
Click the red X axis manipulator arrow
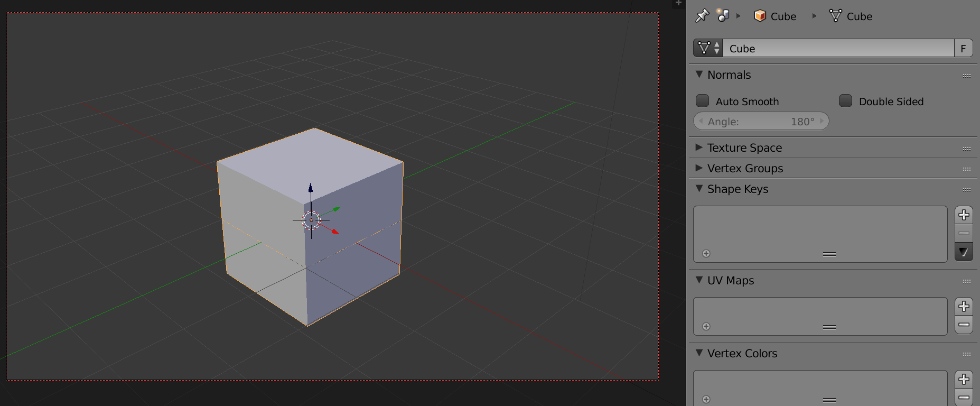[x=334, y=231]
